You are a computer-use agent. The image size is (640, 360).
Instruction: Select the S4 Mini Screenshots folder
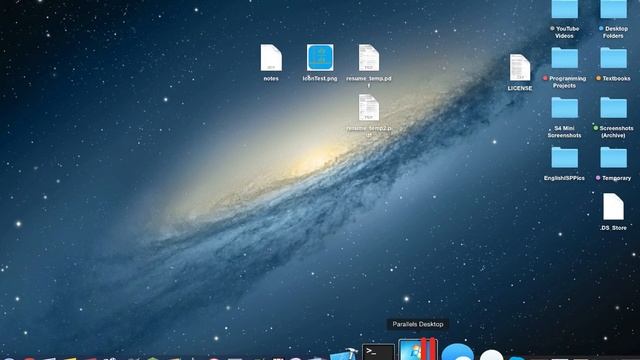point(564,107)
